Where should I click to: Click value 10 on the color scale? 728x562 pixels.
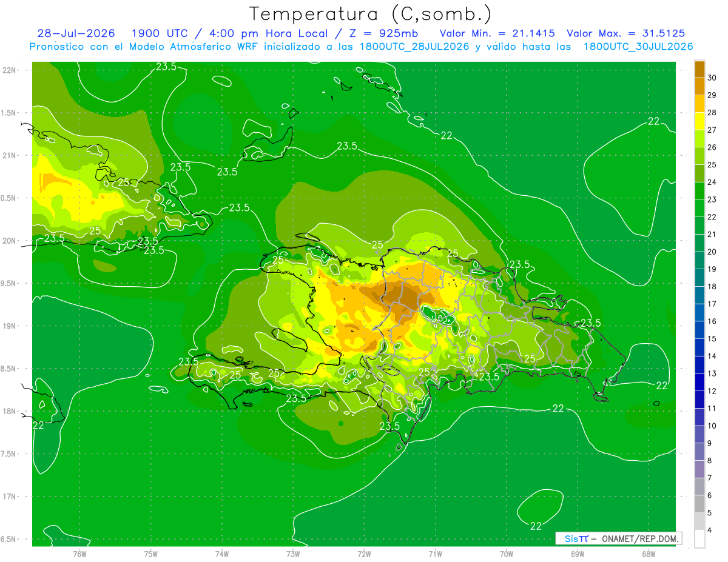(x=712, y=426)
